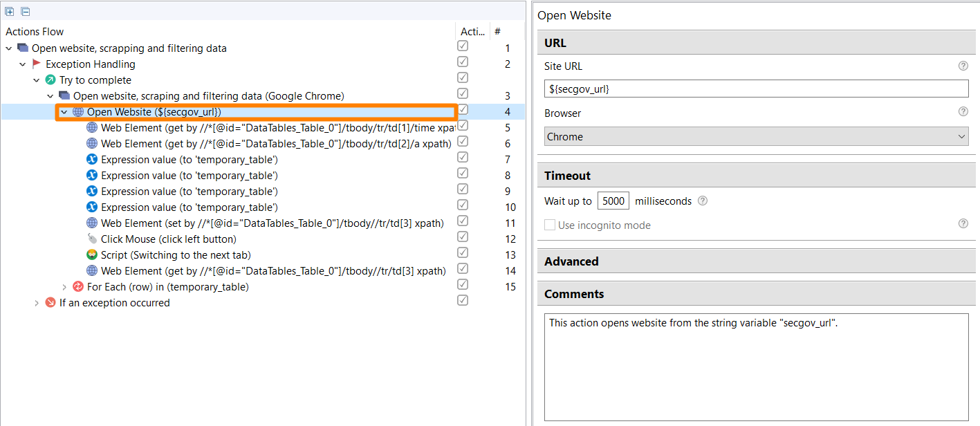Image resolution: width=980 pixels, height=426 pixels.
Task: Click the help icon next to Use incognito mode
Action: (x=963, y=223)
